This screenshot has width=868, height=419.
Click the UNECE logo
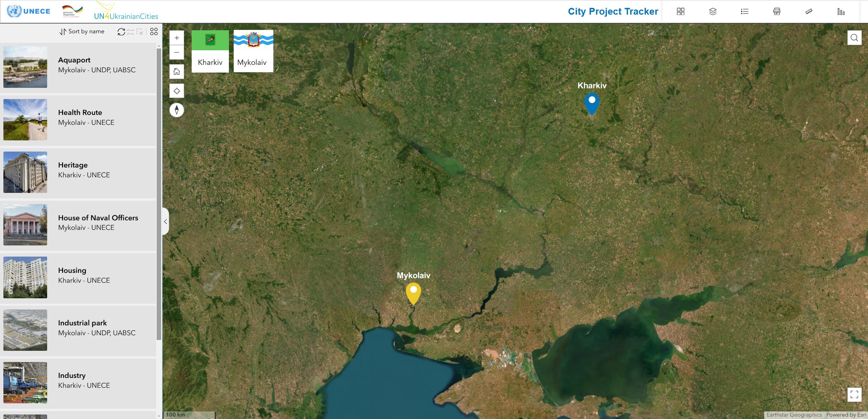(28, 11)
